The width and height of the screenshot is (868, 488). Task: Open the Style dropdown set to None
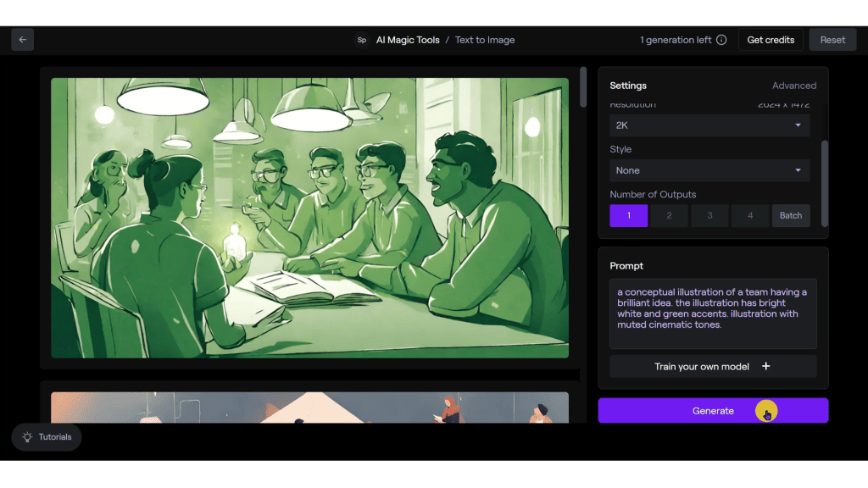[709, 170]
